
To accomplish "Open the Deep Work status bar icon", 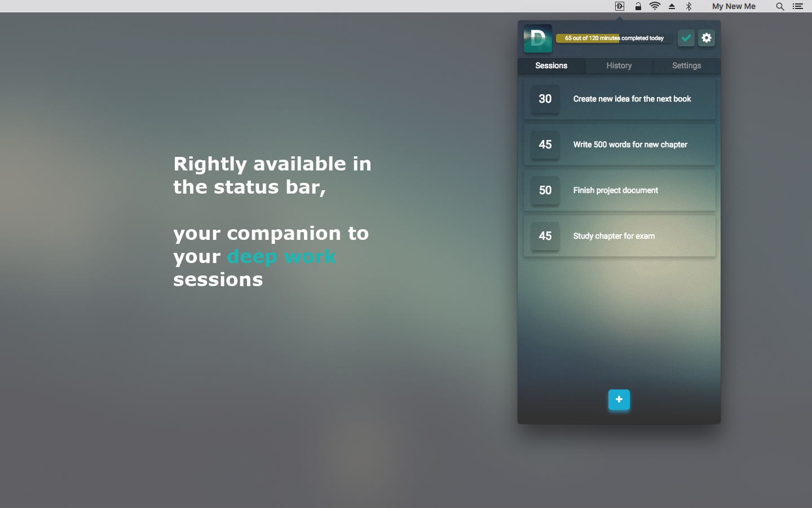I will pos(619,6).
